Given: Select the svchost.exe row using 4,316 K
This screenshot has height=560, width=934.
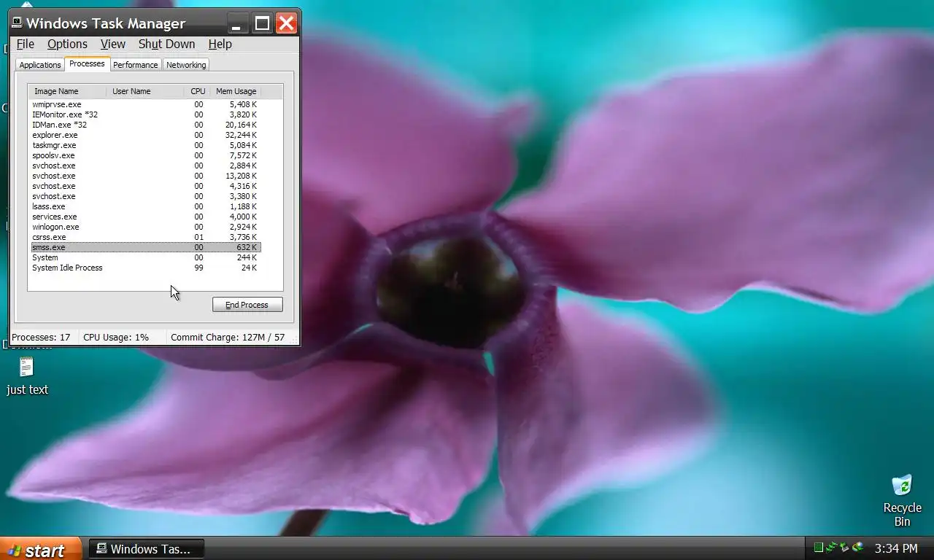Looking at the screenshot, I should [145, 186].
